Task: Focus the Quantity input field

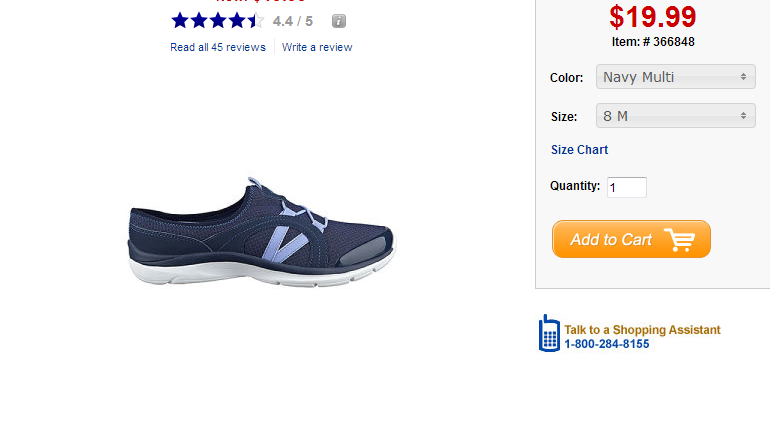Action: 627,187
